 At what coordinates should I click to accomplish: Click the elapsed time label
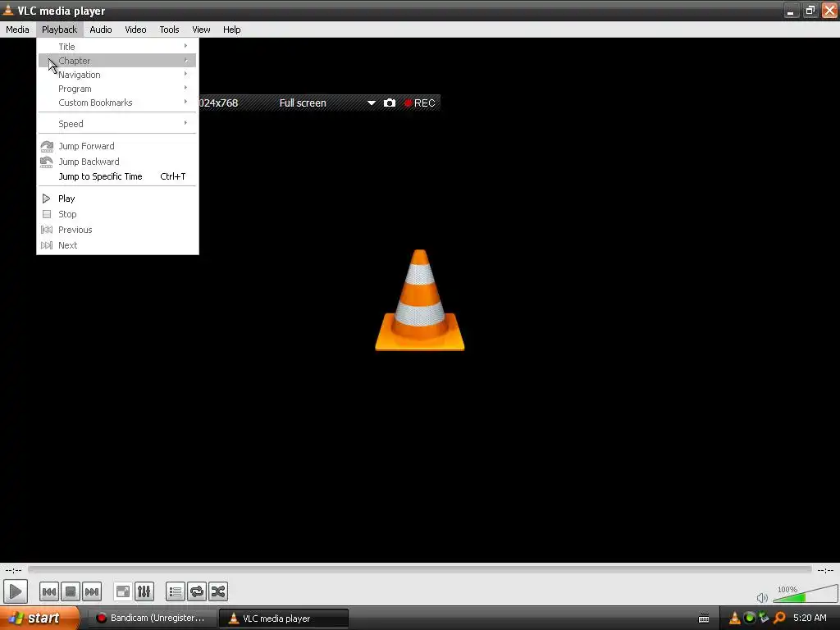coord(13,570)
